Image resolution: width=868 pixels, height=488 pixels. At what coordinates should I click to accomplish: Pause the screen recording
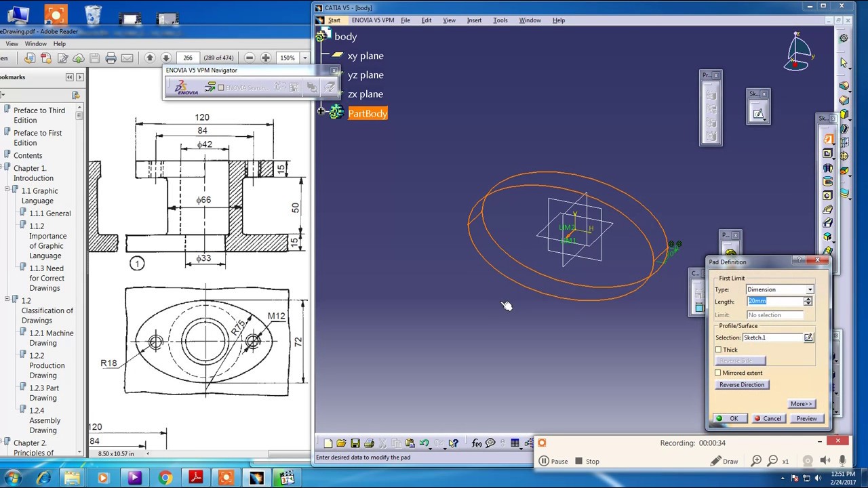[553, 462]
